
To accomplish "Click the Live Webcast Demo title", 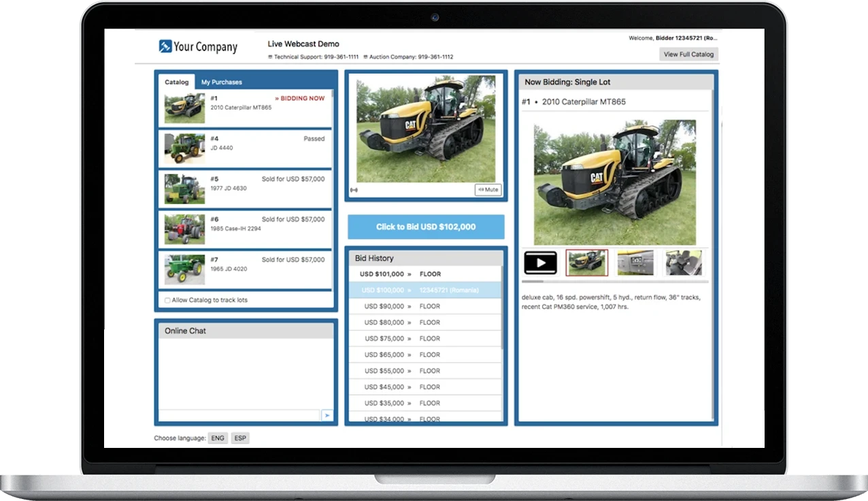I will click(x=303, y=44).
